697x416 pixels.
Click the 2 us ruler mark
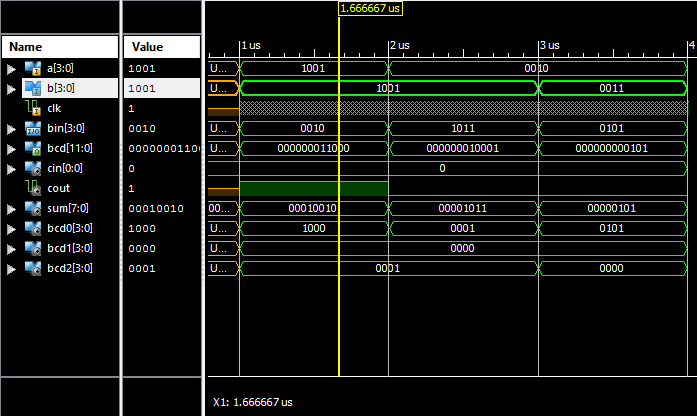400,45
